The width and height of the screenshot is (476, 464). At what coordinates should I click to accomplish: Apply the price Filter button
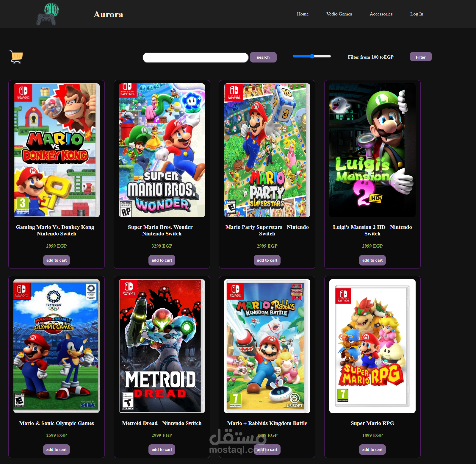(x=421, y=57)
